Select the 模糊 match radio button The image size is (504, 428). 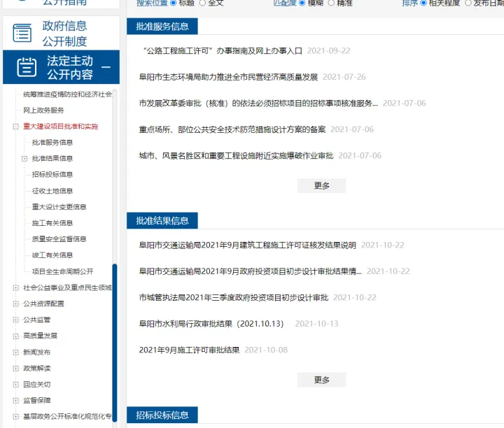pos(302,3)
